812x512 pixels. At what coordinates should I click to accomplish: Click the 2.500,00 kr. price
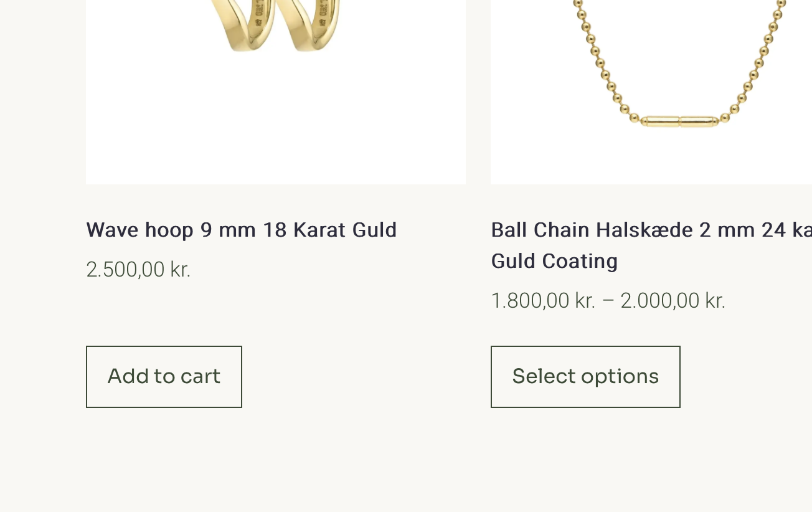click(x=138, y=270)
